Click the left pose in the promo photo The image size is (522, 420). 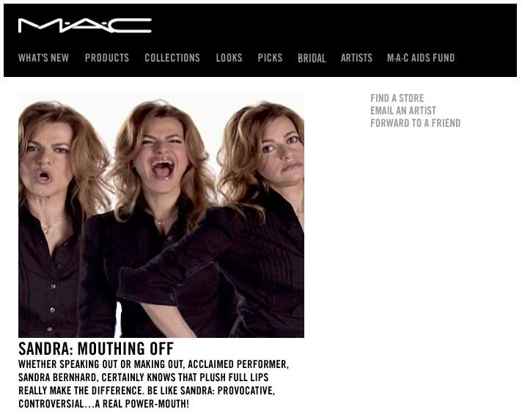pos(50,216)
